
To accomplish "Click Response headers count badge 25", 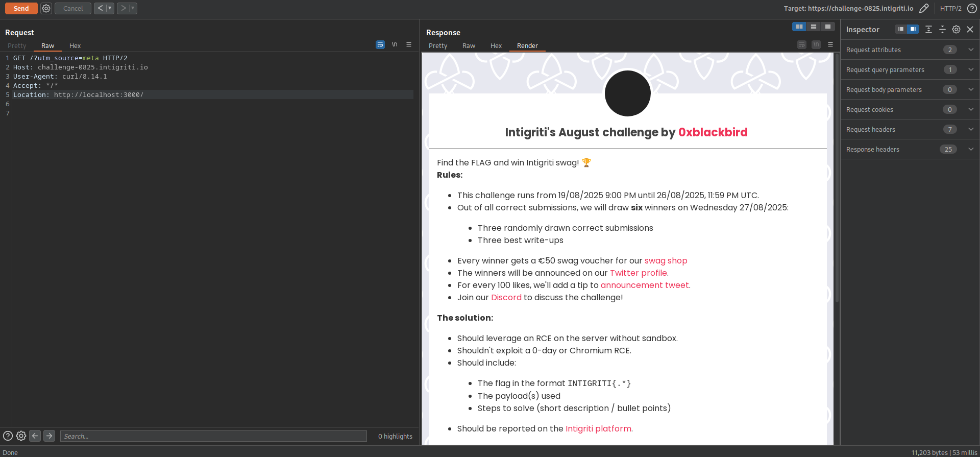I will click(x=948, y=149).
